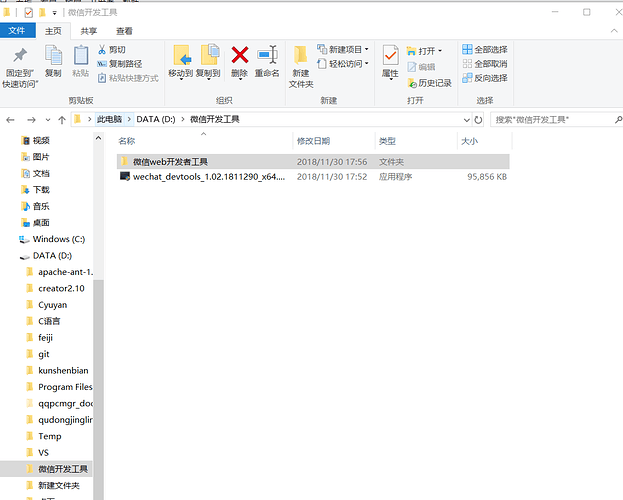Open the kunshenbian folder in the tree
The width and height of the screenshot is (623, 500).
[57, 370]
